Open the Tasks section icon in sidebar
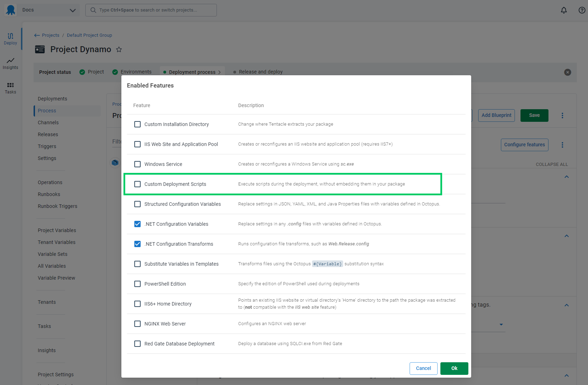 click(10, 85)
